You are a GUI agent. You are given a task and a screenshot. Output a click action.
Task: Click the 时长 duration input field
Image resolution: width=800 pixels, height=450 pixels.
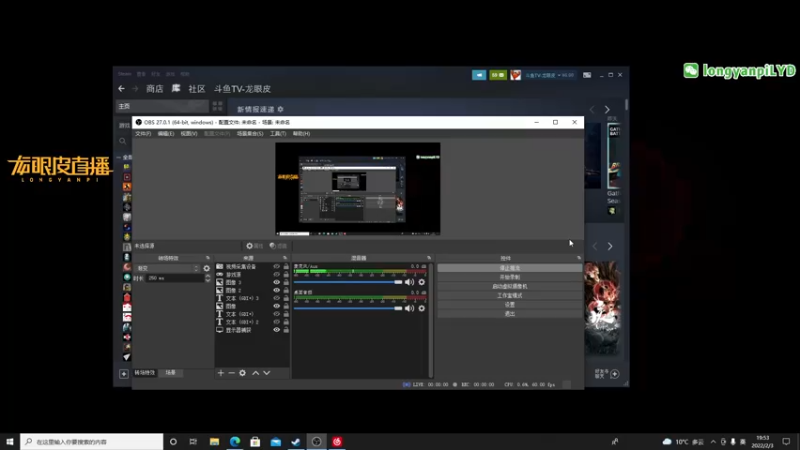point(176,278)
